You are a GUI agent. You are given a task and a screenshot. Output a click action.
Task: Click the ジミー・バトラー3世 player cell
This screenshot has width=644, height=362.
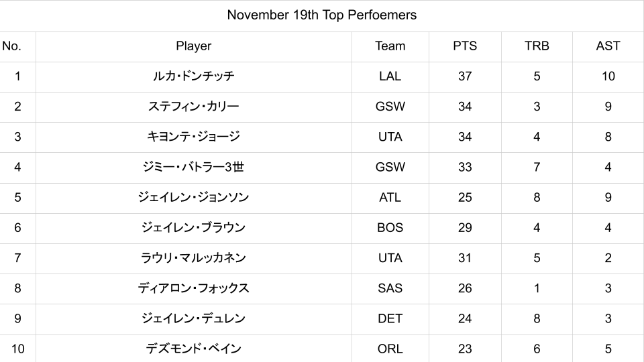pyautogui.click(x=193, y=167)
